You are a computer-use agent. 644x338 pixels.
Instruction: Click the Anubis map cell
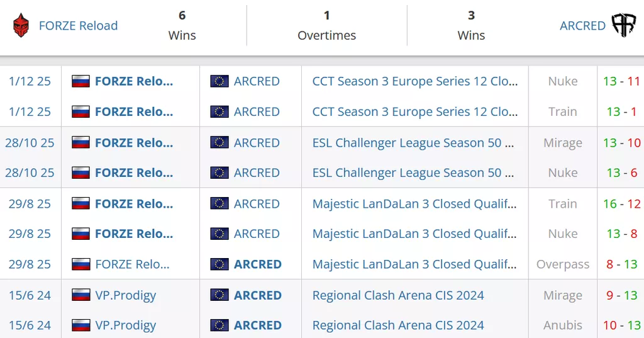coord(563,325)
